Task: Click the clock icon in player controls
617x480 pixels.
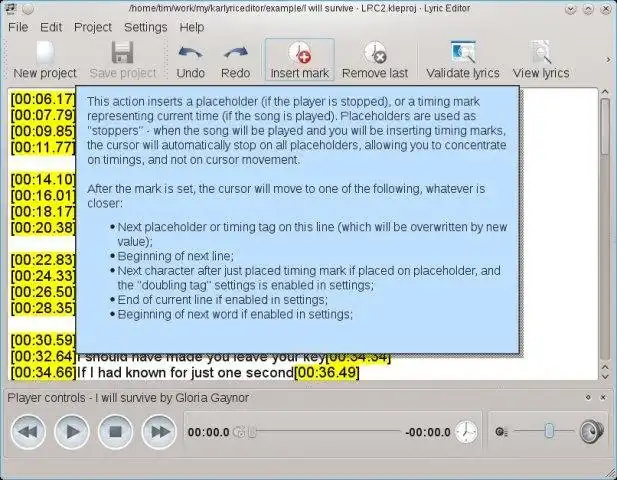Action: (466, 432)
